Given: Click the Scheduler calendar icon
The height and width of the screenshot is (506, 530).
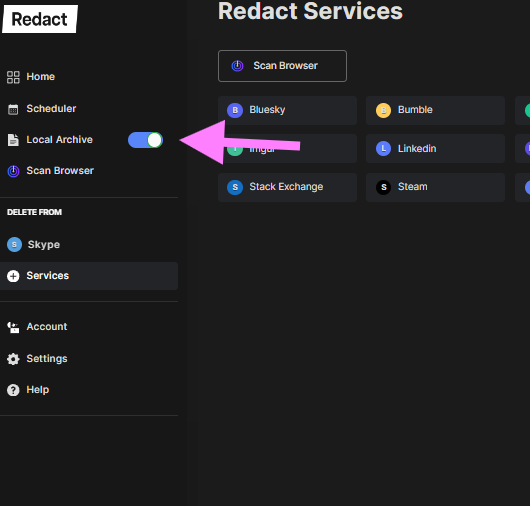Looking at the screenshot, I should click(x=13, y=109).
